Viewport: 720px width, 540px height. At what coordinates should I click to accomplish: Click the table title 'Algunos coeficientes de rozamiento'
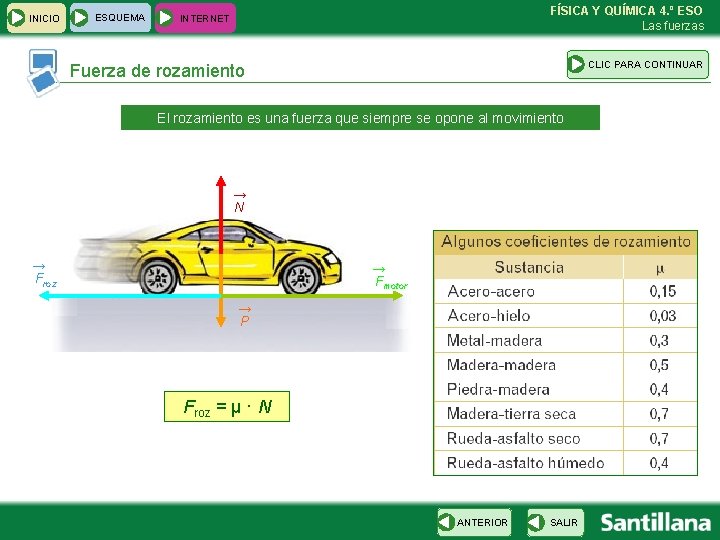[566, 242]
